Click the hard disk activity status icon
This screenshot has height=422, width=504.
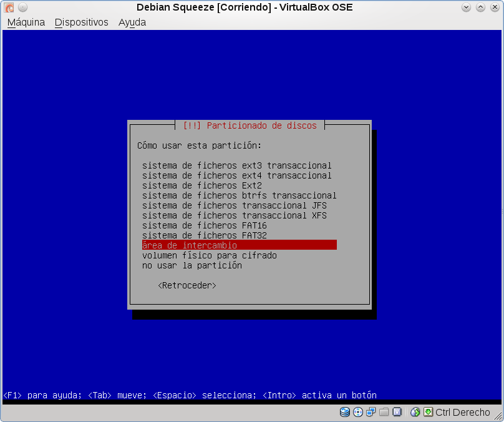344,412
